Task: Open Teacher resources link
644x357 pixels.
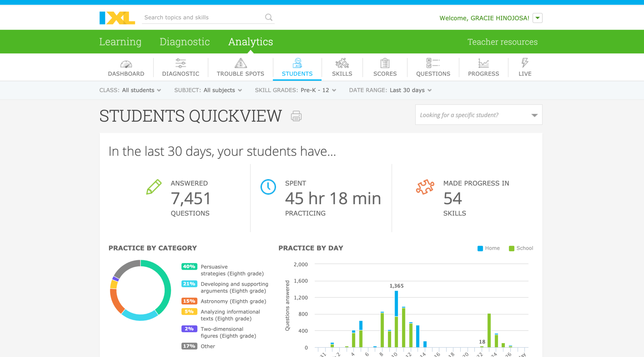Action: [x=502, y=42]
